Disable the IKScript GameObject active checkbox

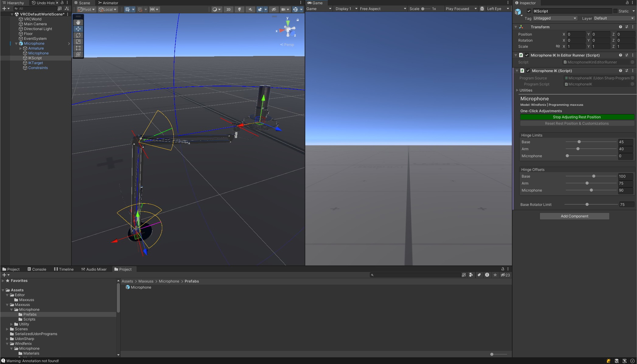[529, 11]
